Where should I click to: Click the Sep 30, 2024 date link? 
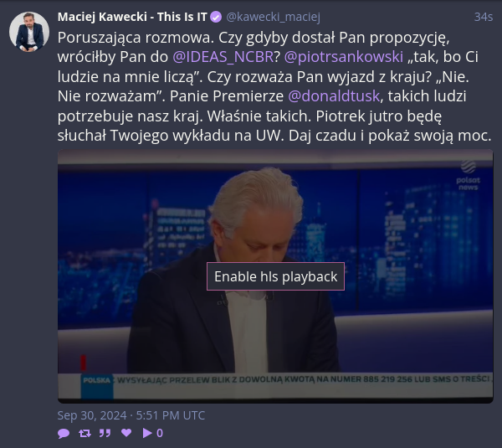[x=131, y=415]
